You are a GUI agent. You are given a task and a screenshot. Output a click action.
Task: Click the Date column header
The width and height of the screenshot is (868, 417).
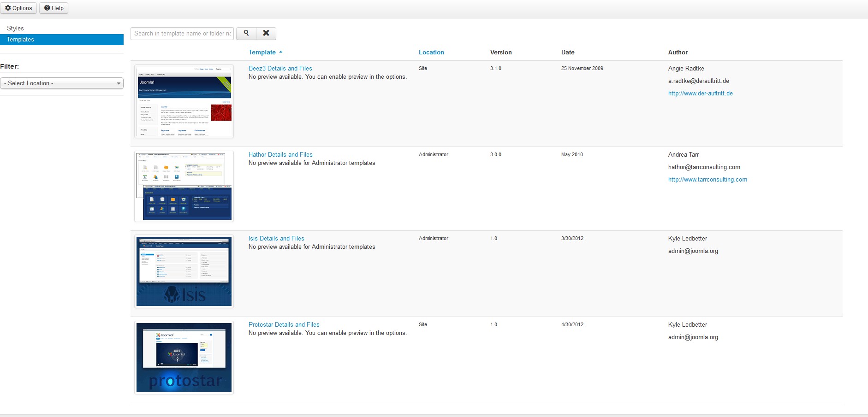point(568,52)
